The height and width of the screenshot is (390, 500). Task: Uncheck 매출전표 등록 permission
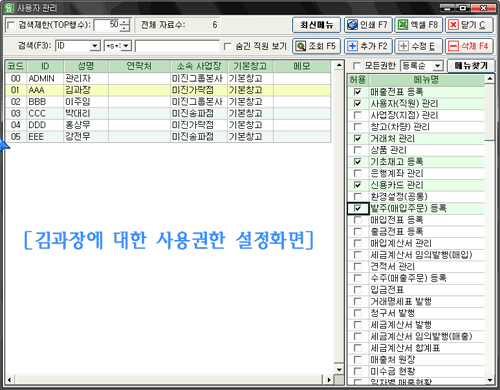358,92
